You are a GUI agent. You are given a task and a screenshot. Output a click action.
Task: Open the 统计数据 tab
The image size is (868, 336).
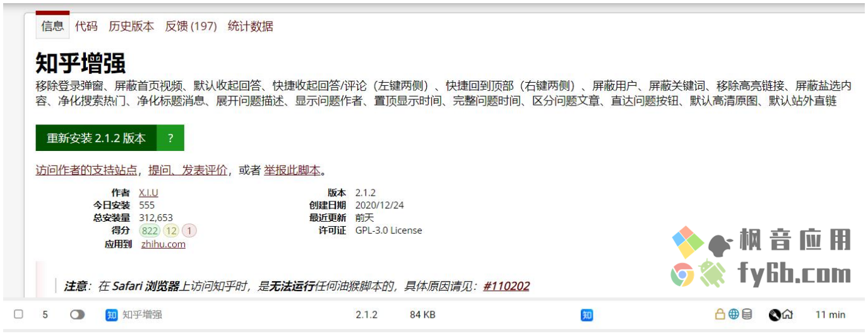pyautogui.click(x=251, y=27)
